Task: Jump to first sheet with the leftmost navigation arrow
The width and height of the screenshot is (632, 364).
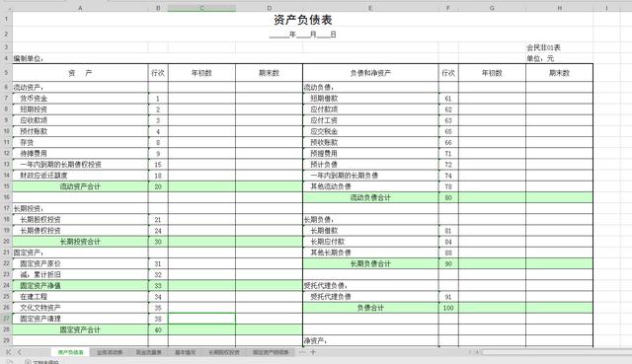Action: 8,352
